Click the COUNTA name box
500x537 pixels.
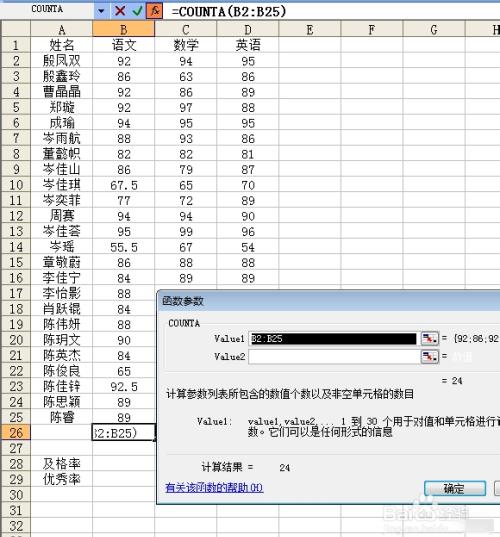[47, 9]
